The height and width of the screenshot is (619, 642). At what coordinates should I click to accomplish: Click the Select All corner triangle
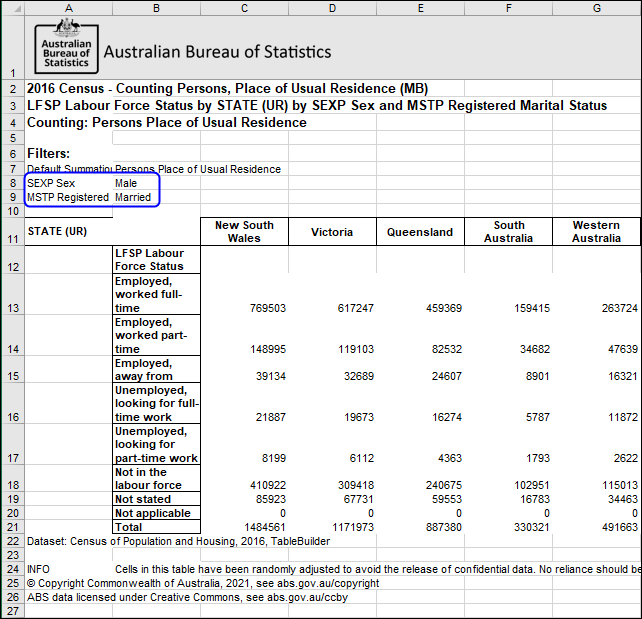[x=13, y=8]
